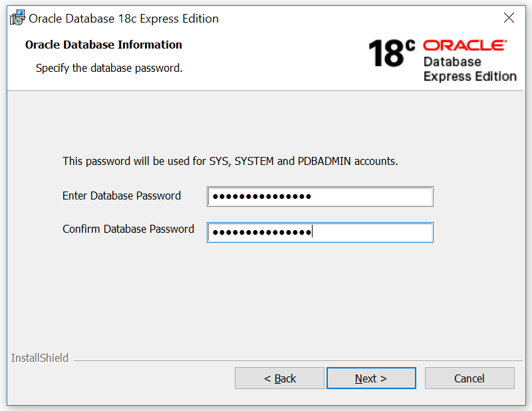Click the Oracle Database Information heading
Viewport: 532px width, 411px height.
coord(104,45)
